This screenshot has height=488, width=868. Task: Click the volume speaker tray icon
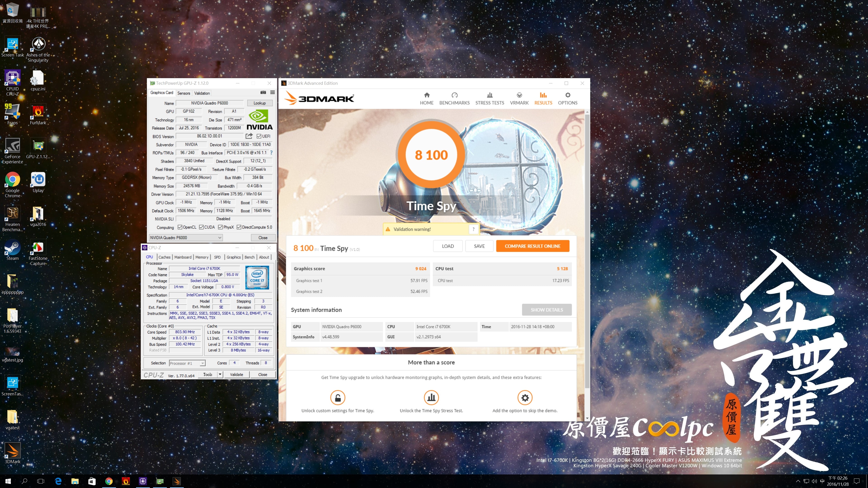pos(814,481)
